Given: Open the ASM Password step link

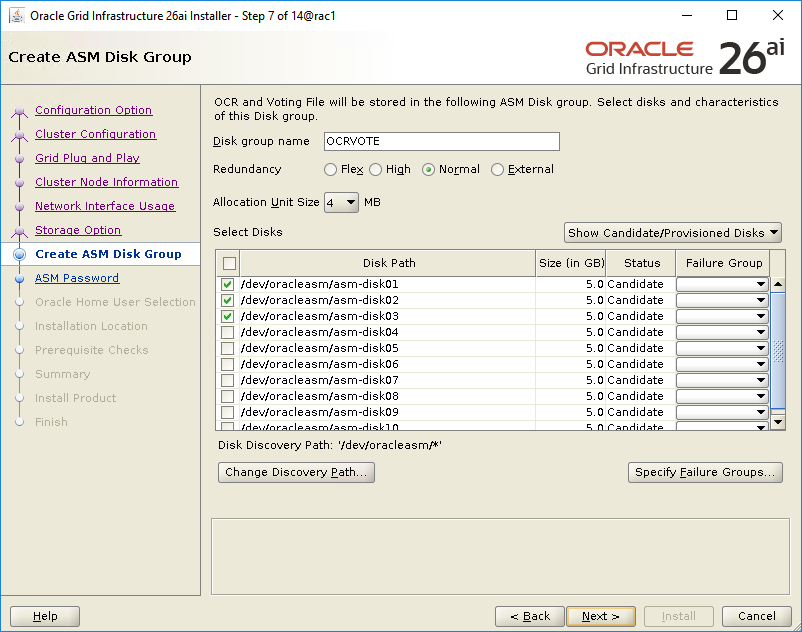Looking at the screenshot, I should (x=77, y=278).
